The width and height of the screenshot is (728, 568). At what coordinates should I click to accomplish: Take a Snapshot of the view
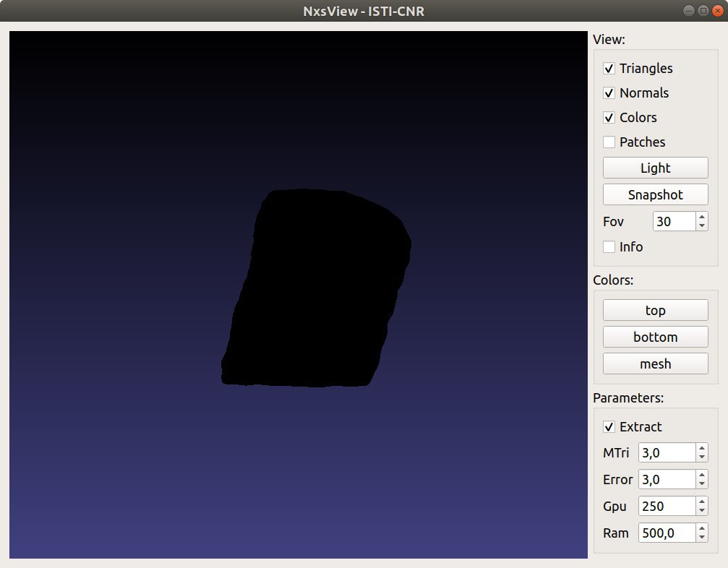click(x=655, y=194)
